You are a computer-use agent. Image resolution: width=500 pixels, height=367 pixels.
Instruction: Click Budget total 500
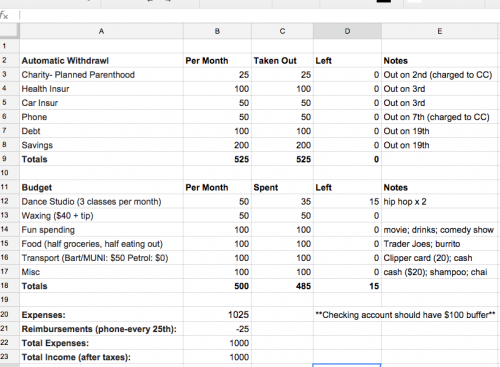click(x=217, y=286)
